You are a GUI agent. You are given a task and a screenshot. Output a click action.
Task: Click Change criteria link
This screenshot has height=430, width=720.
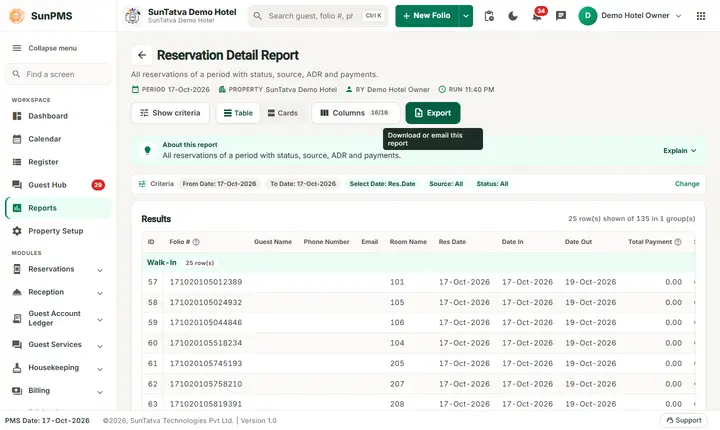tap(687, 184)
